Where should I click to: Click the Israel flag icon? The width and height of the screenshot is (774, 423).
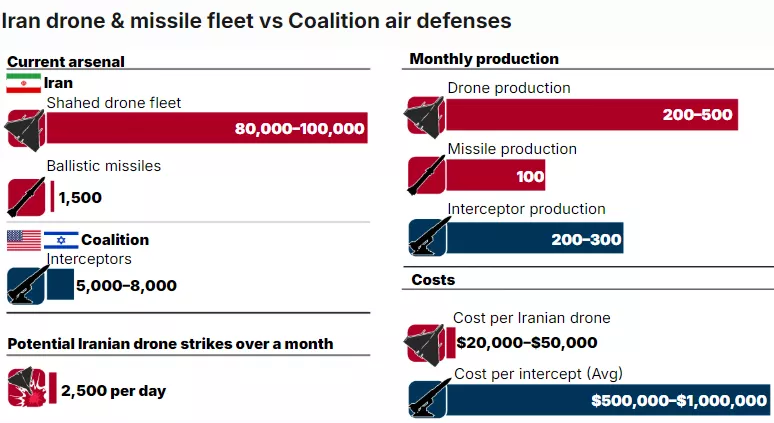pos(61,240)
